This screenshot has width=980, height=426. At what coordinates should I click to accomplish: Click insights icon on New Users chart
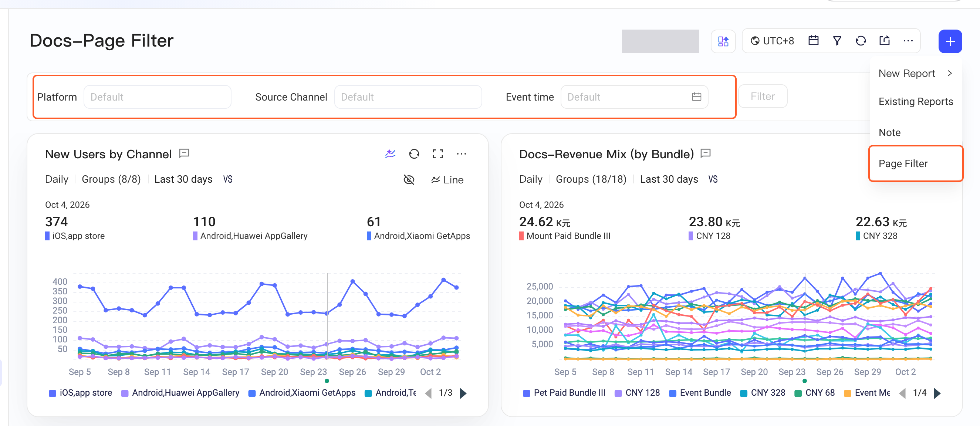390,154
